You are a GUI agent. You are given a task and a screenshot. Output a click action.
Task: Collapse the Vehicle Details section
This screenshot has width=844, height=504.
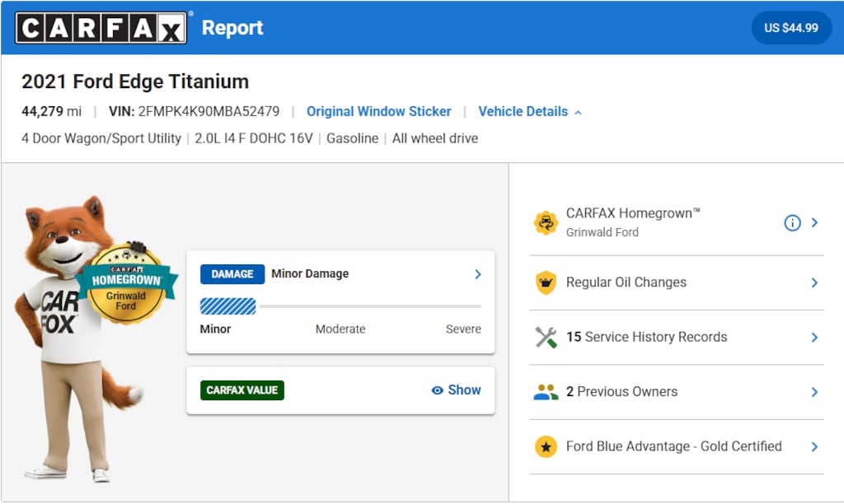pos(530,111)
